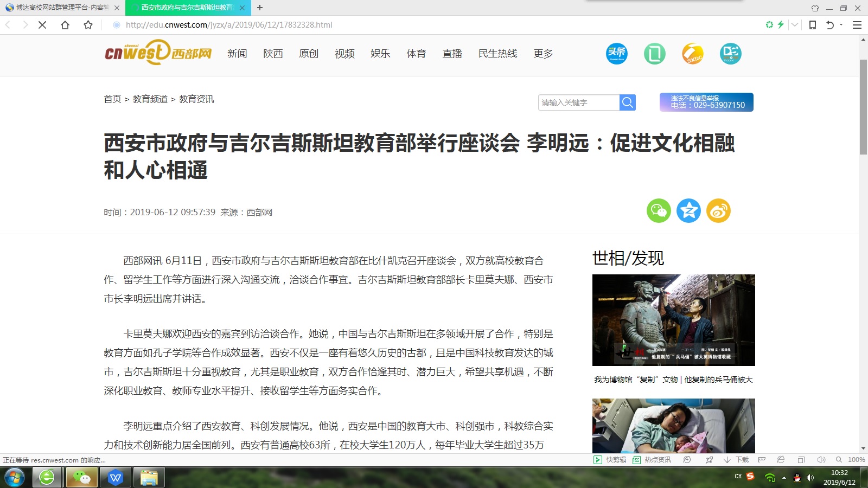The width and height of the screenshot is (868, 488).
Task: Click the magnifier search button beside keyword box
Action: tap(628, 102)
